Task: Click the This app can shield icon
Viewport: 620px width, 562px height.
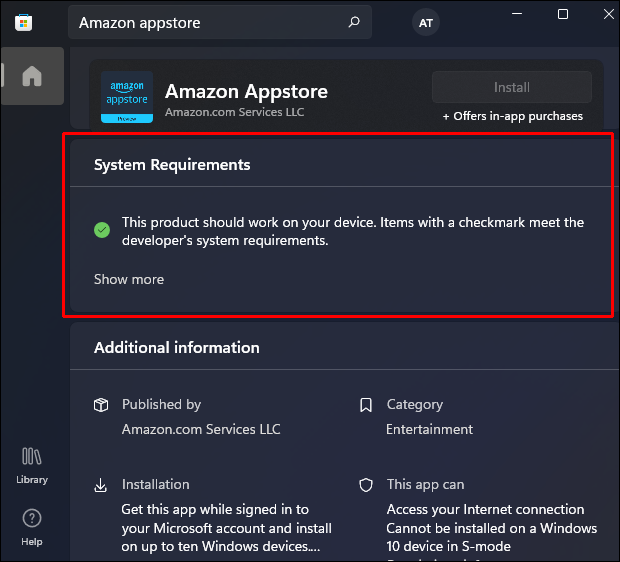Action: click(x=366, y=485)
